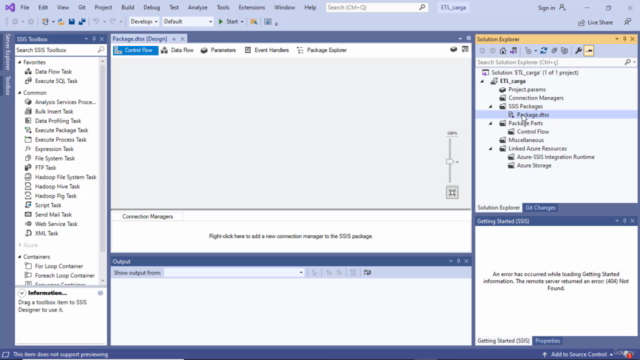The image size is (640, 360).
Task: Switch to the Event Handlers tab
Action: click(267, 50)
